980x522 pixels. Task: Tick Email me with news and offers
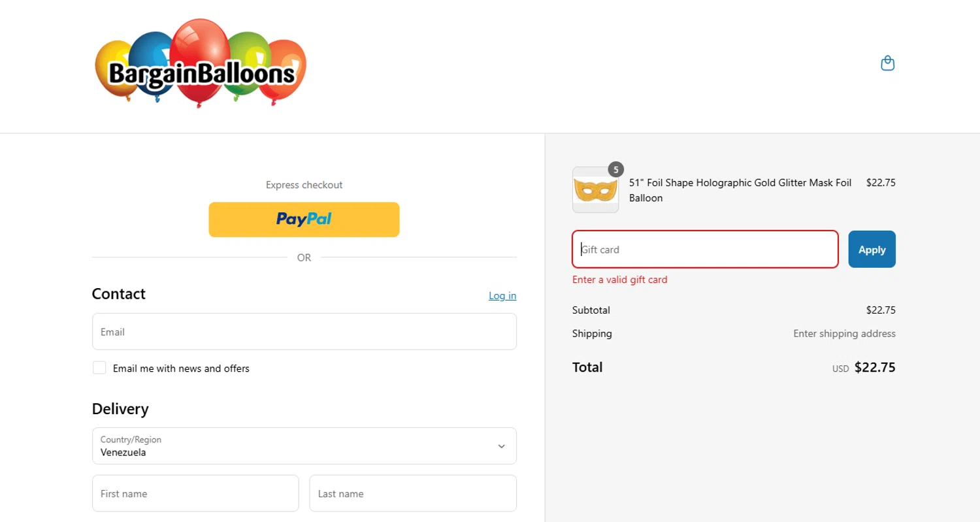pos(99,368)
